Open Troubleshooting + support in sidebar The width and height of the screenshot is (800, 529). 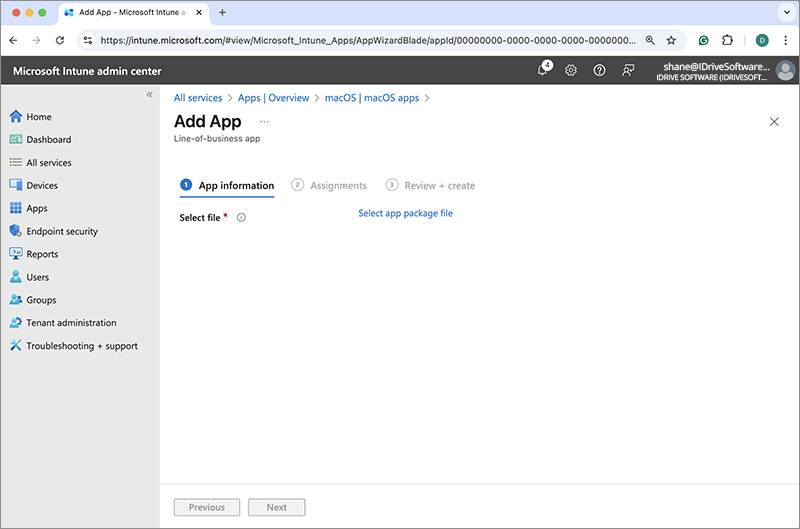(x=82, y=346)
